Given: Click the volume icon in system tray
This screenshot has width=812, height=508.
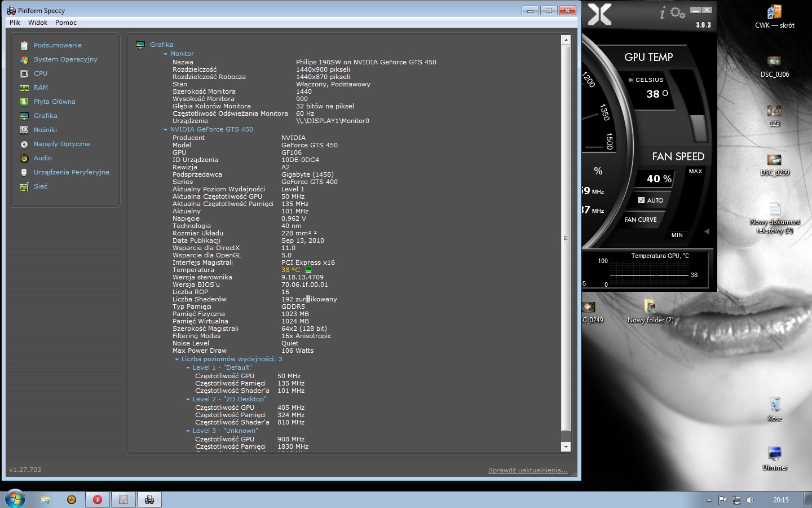Looking at the screenshot, I should tap(750, 500).
